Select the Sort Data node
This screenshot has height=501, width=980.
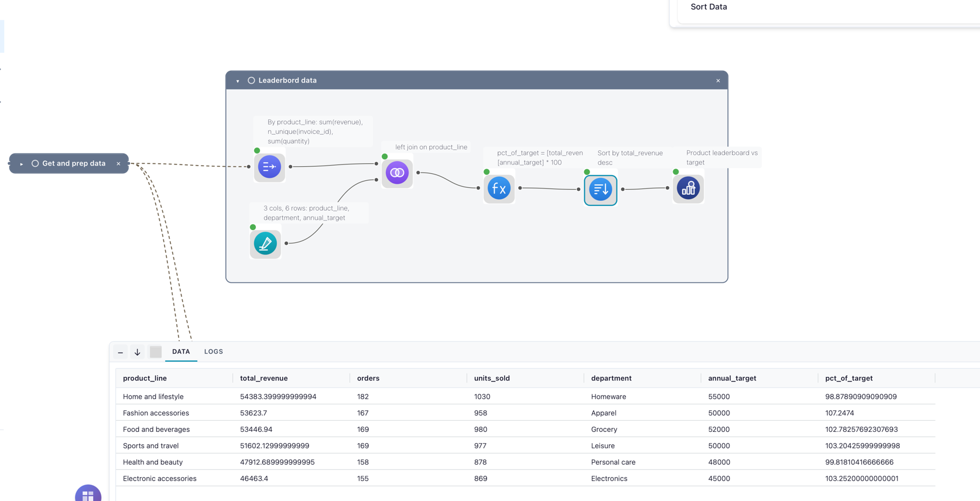pos(601,190)
